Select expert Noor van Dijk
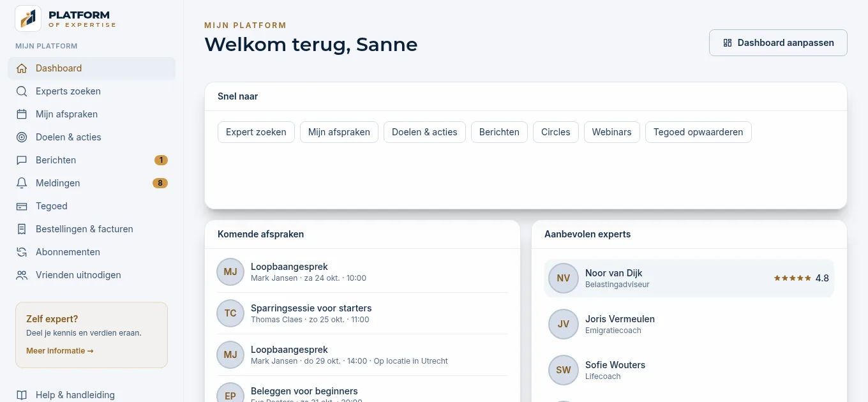This screenshot has width=868, height=402. [x=689, y=278]
